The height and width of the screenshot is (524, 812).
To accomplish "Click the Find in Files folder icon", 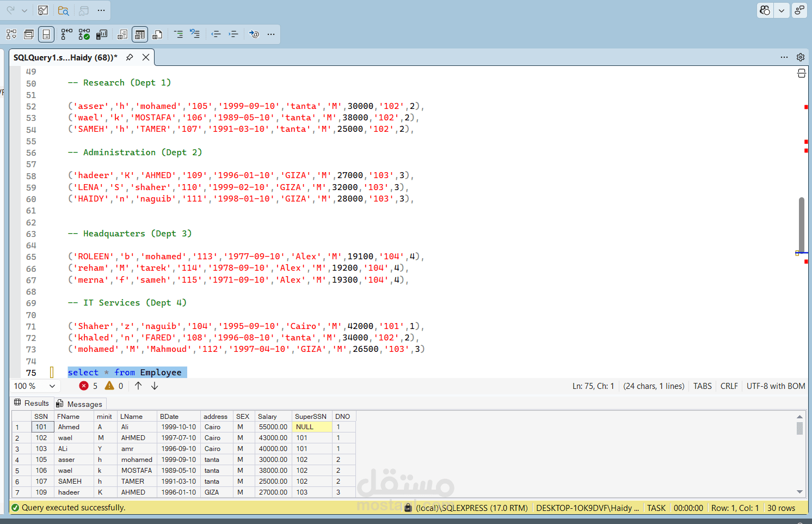I will [64, 10].
